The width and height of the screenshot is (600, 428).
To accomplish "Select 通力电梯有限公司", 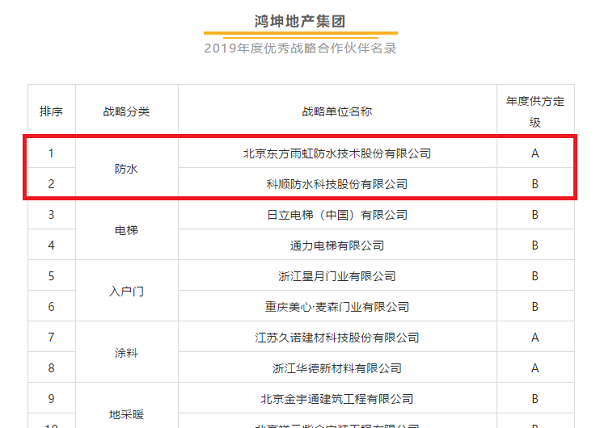I will click(x=337, y=246).
